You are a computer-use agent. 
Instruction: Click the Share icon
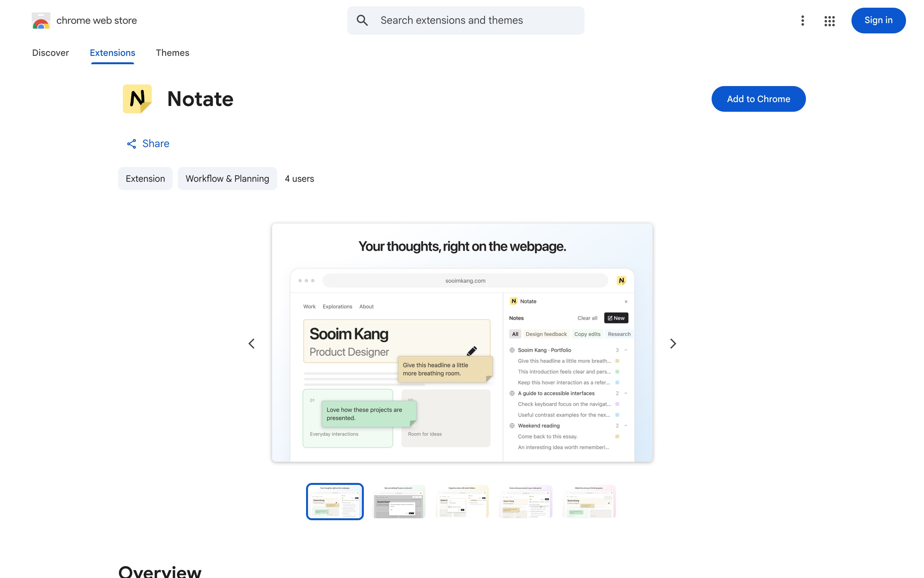pyautogui.click(x=131, y=144)
